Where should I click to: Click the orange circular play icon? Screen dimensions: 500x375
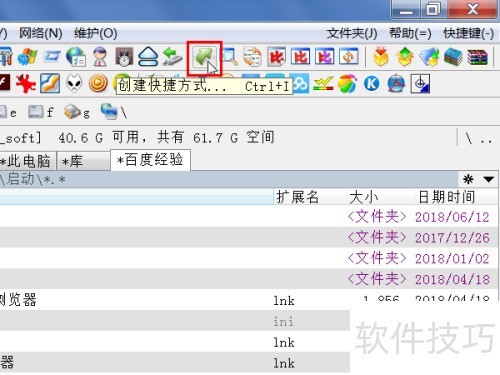[98, 83]
